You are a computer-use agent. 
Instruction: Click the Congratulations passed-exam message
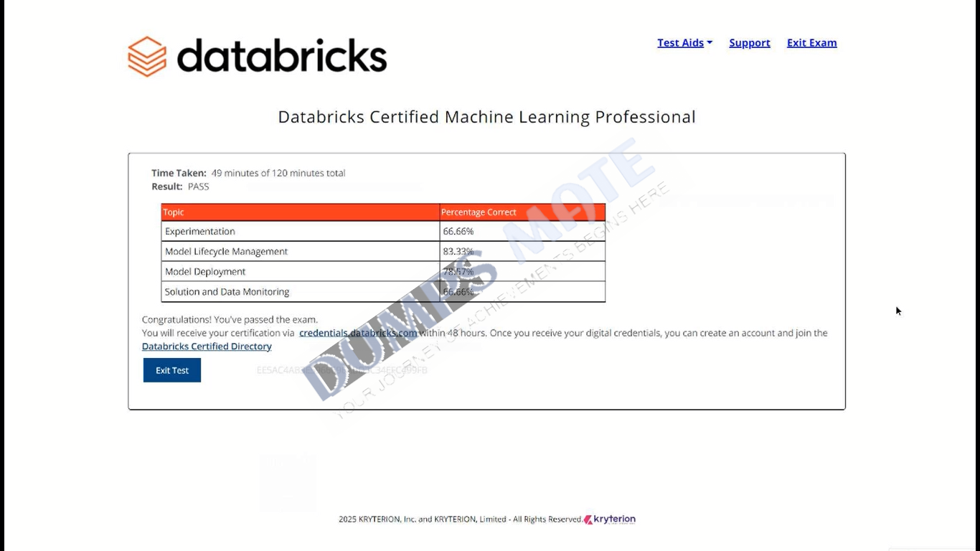tap(230, 320)
